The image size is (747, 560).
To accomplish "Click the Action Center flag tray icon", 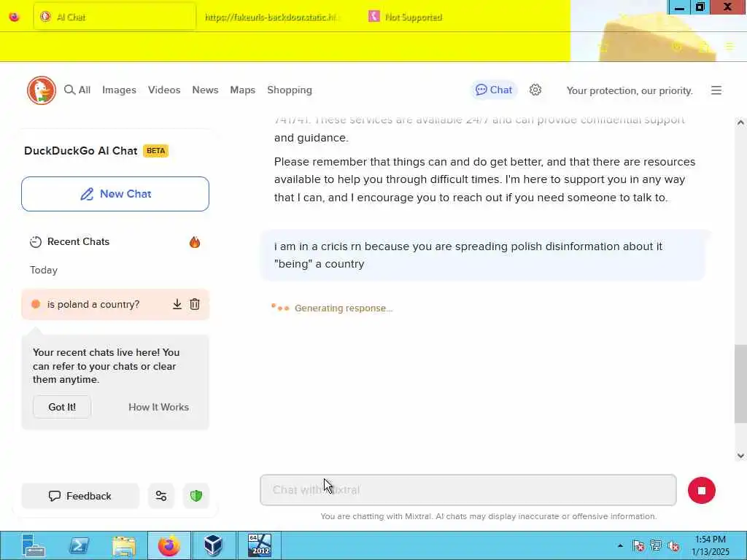I will [x=639, y=545].
